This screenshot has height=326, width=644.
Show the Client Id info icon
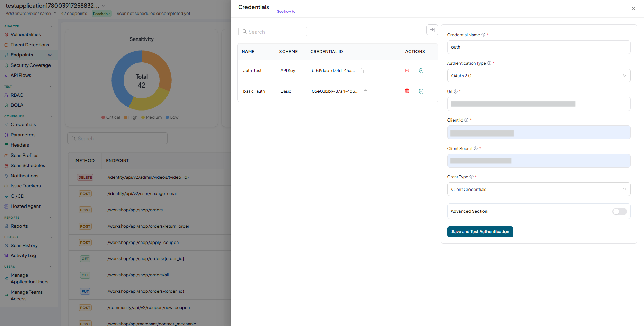pos(466,120)
